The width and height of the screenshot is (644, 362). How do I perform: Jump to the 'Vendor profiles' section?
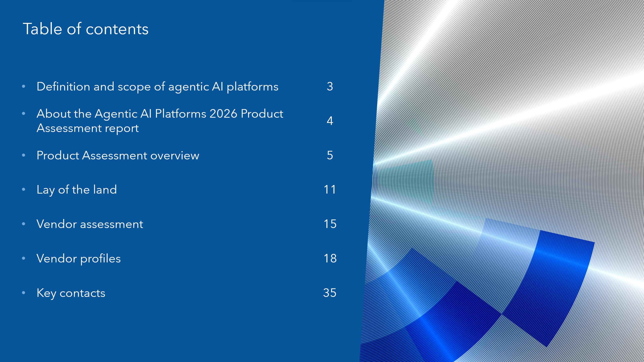pyautogui.click(x=78, y=258)
